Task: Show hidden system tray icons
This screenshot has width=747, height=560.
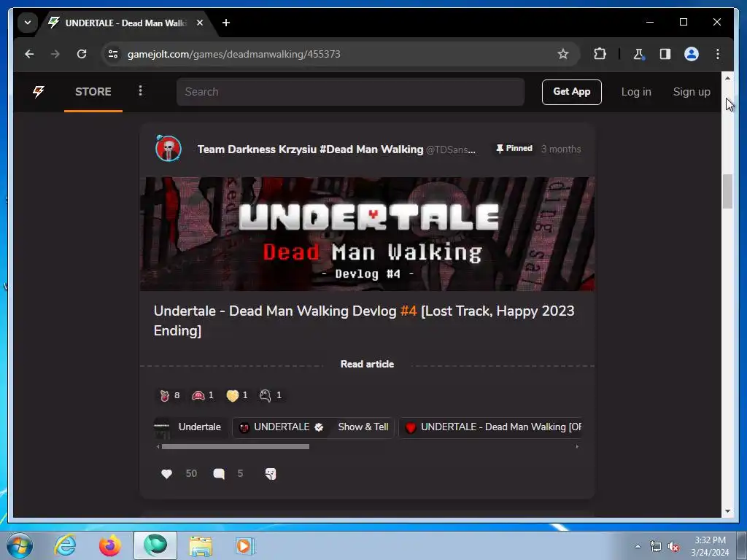Action: tap(638, 546)
